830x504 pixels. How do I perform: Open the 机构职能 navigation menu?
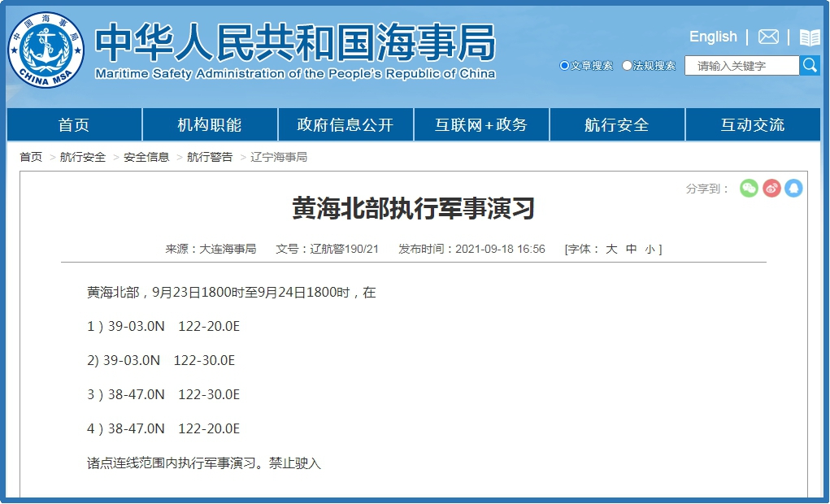click(x=210, y=125)
